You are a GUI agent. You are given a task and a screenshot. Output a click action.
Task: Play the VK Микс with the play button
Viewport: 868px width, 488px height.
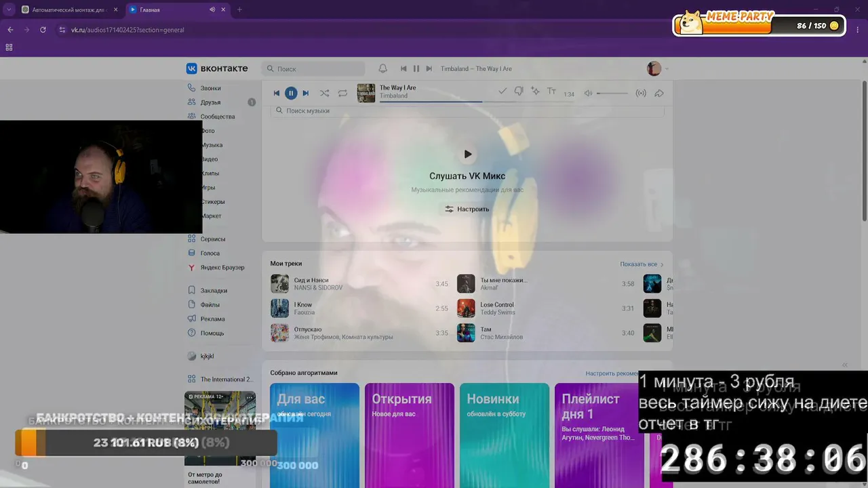click(x=467, y=155)
